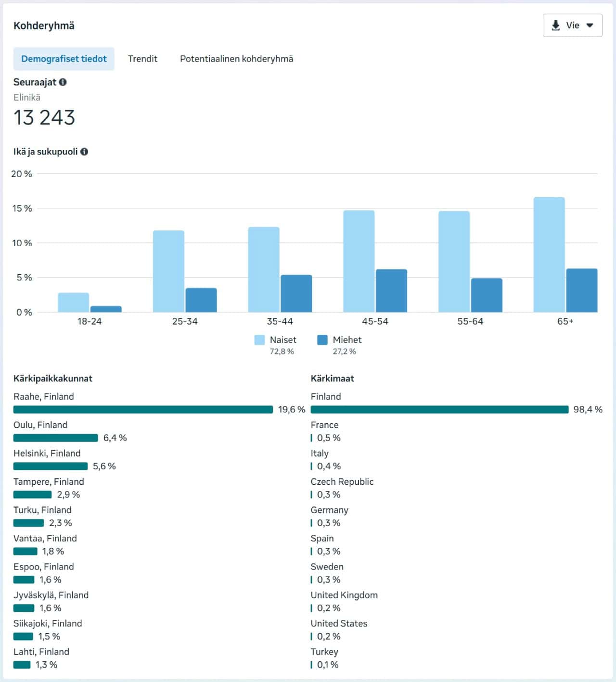Click the women's bar for 25-34 group

[x=168, y=271]
